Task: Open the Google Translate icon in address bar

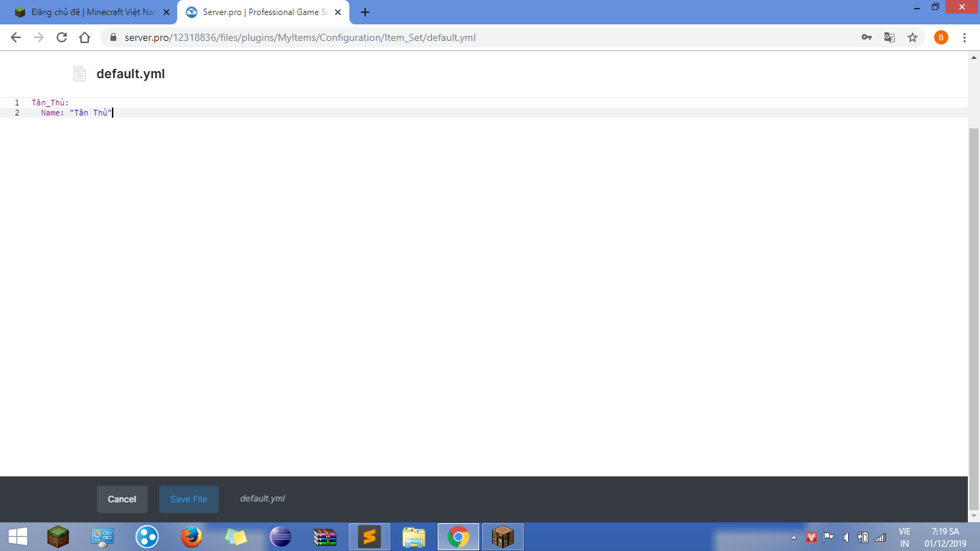Action: point(890,37)
